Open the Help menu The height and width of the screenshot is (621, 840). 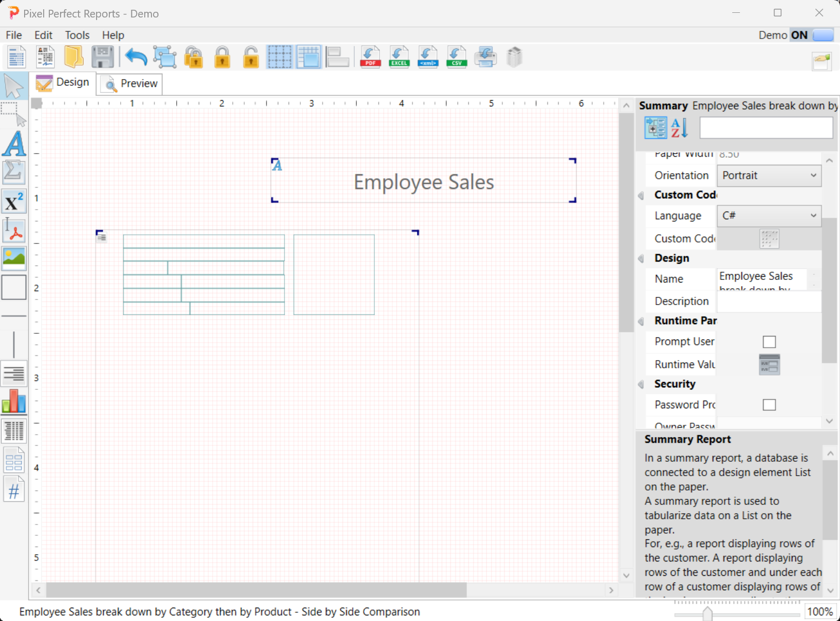coord(113,35)
